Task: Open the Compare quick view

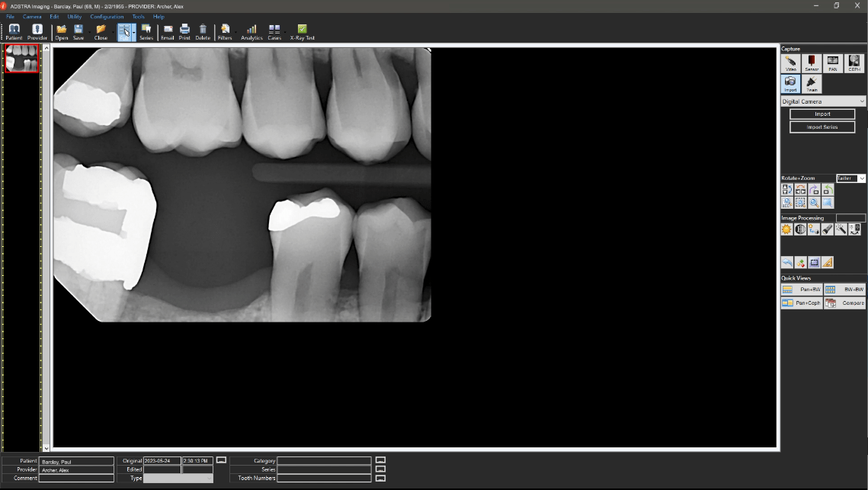Action: [x=844, y=303]
